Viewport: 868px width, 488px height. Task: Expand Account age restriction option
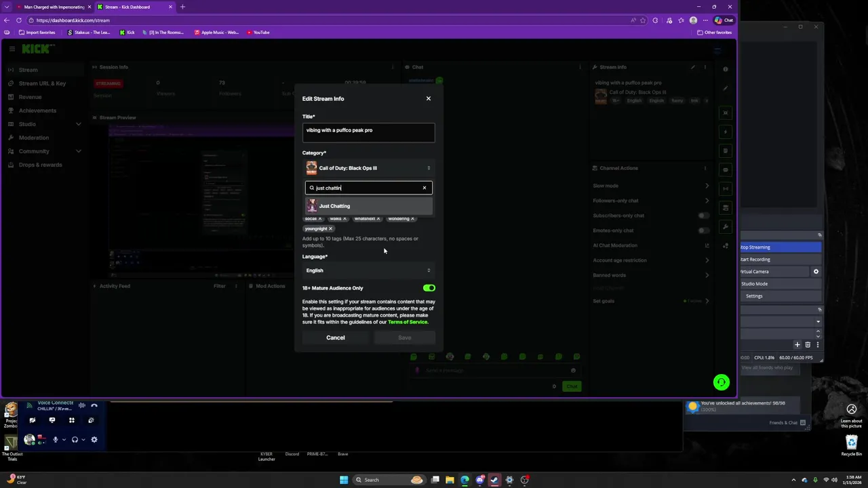coord(707,260)
